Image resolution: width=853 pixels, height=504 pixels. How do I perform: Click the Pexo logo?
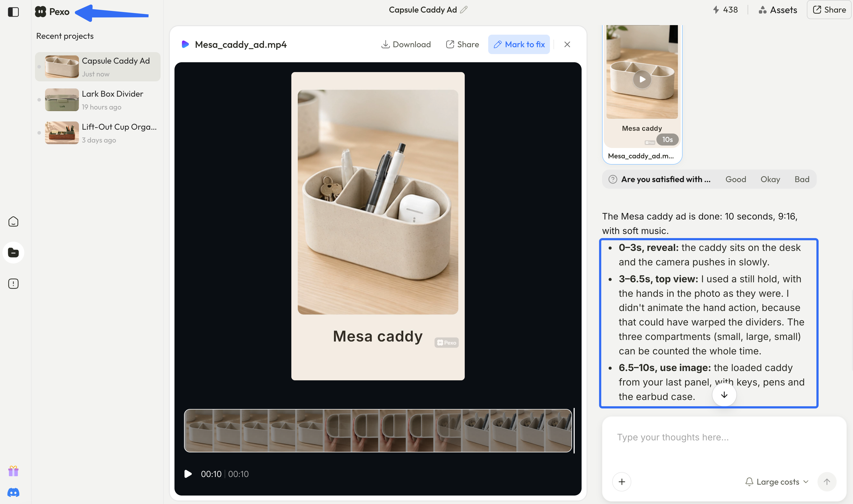[52, 12]
